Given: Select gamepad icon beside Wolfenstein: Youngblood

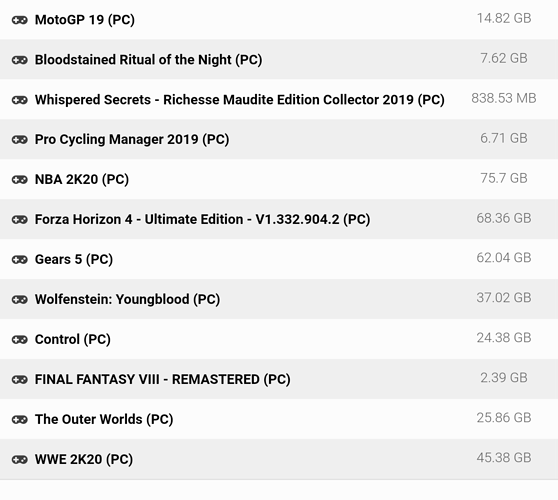Looking at the screenshot, I should [x=20, y=300].
